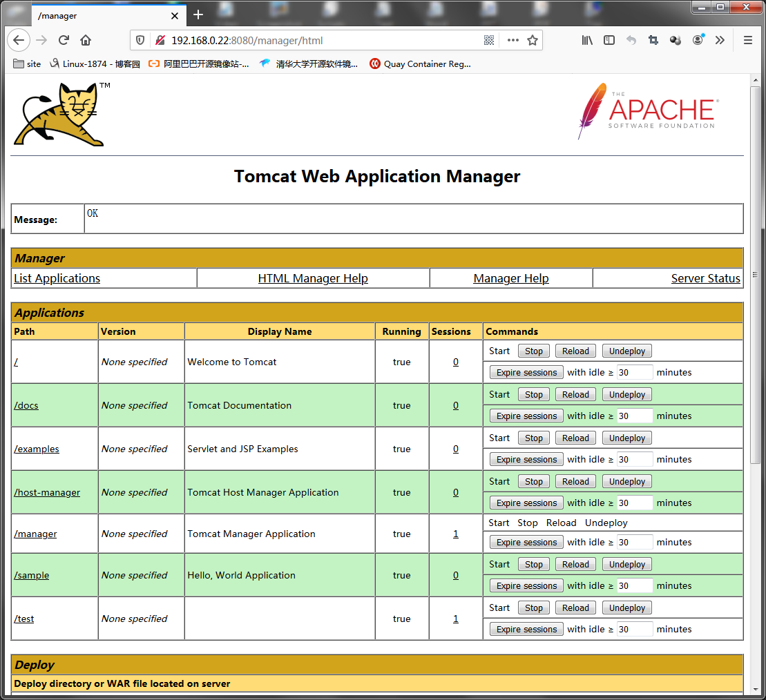Viewport: 766px width, 700px height.
Task: Show more toolbar tools chevron
Action: pyautogui.click(x=720, y=41)
